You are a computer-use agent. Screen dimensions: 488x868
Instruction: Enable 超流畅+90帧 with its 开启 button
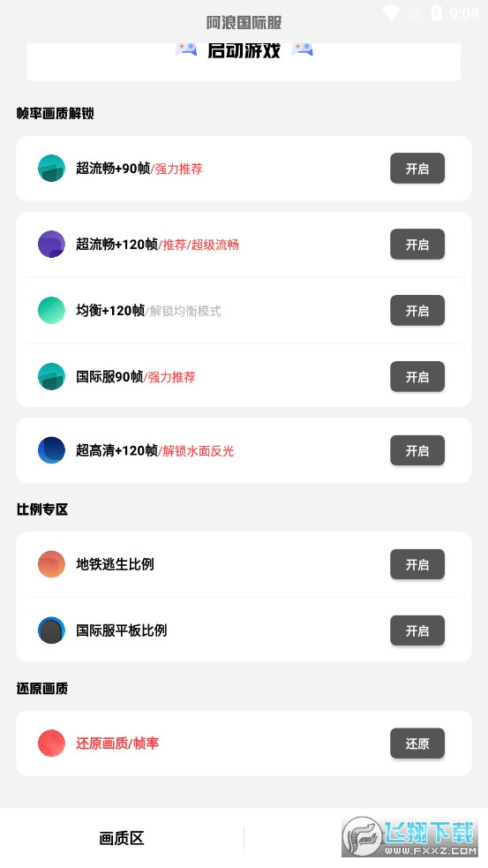417,169
